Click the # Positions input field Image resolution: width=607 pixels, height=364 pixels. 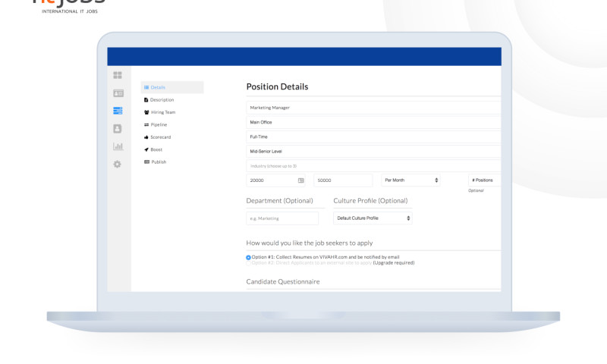pyautogui.click(x=485, y=180)
